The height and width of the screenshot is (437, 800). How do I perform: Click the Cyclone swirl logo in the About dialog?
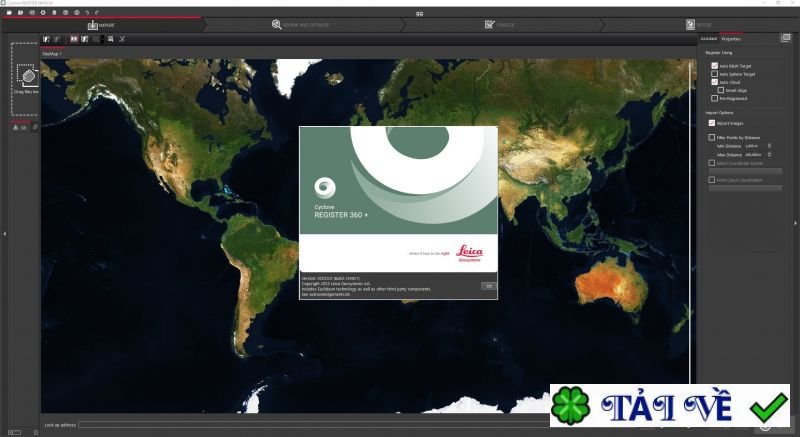[x=325, y=188]
